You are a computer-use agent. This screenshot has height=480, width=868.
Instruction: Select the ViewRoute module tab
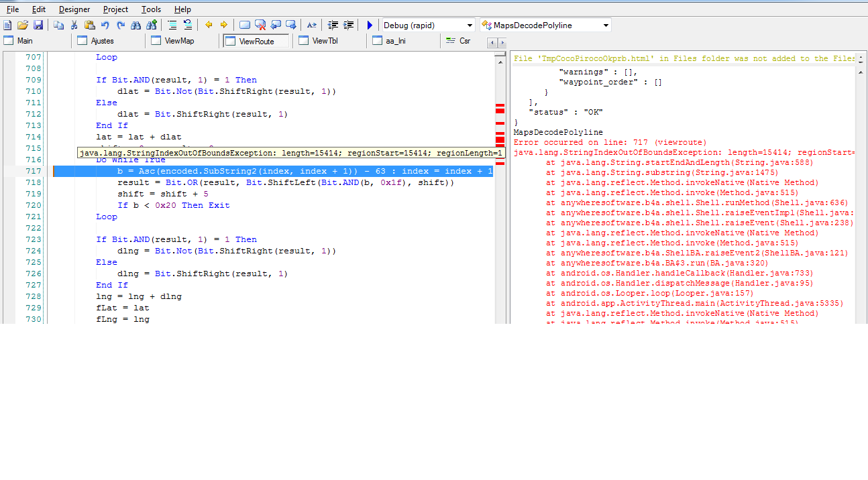tap(256, 41)
